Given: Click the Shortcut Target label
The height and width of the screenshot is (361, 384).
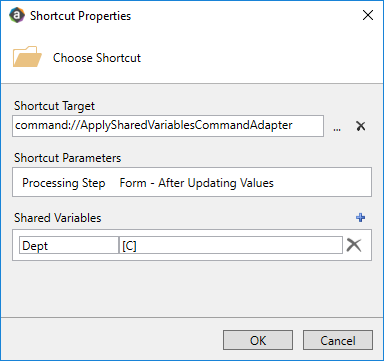Looking at the screenshot, I should click(54, 106).
